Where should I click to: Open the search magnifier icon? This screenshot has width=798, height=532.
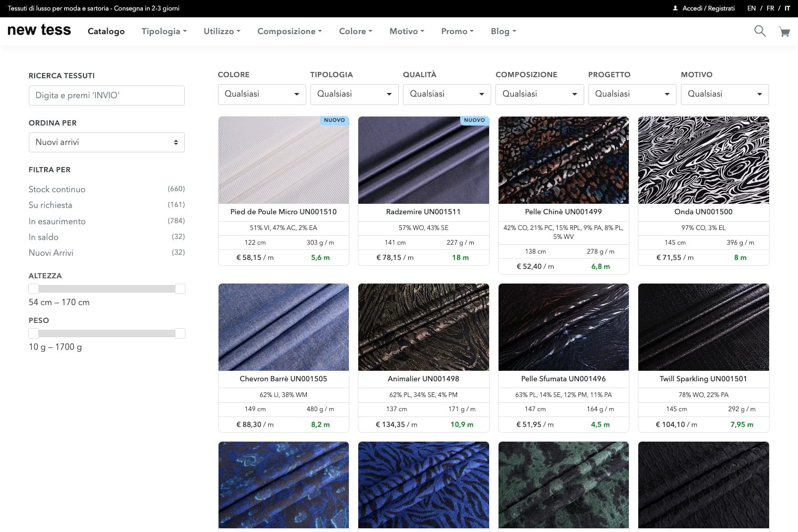[x=760, y=31]
